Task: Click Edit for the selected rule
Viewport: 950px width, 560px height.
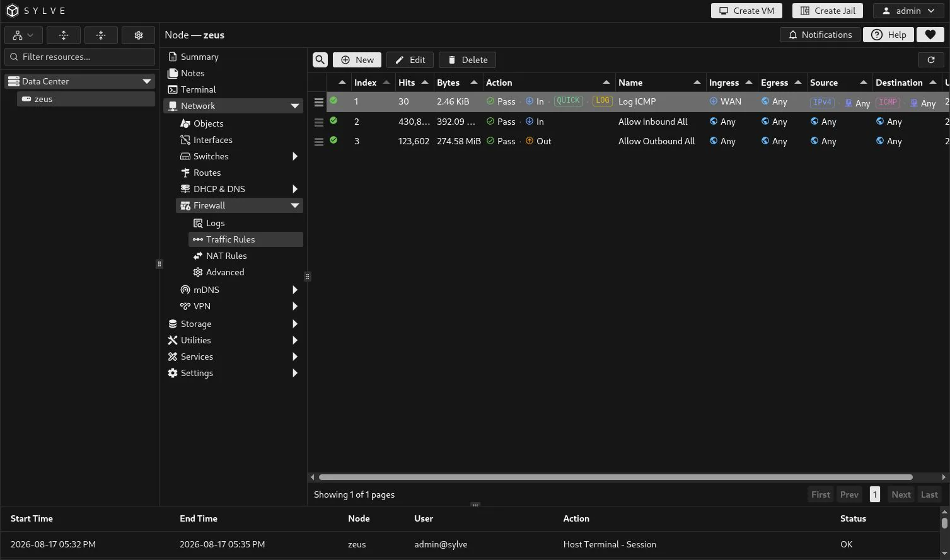Action: point(410,60)
